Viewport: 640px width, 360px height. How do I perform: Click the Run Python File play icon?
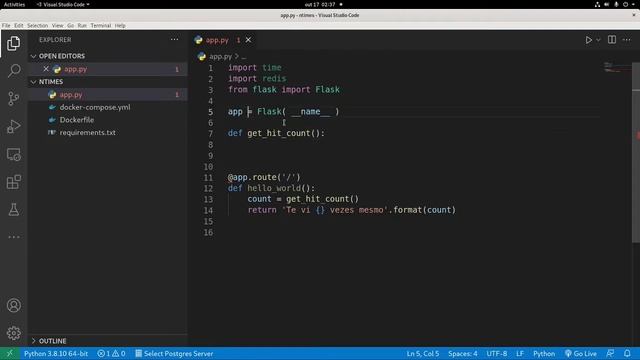click(x=589, y=40)
